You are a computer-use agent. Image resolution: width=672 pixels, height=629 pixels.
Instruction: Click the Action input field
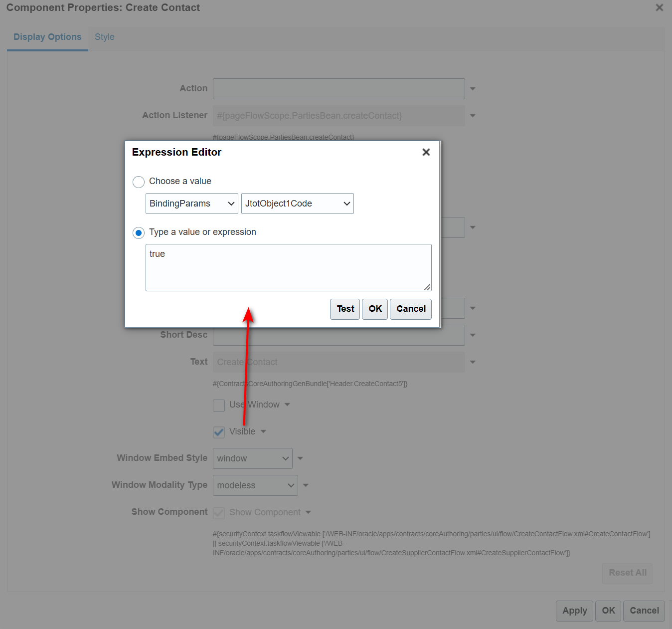[339, 89]
